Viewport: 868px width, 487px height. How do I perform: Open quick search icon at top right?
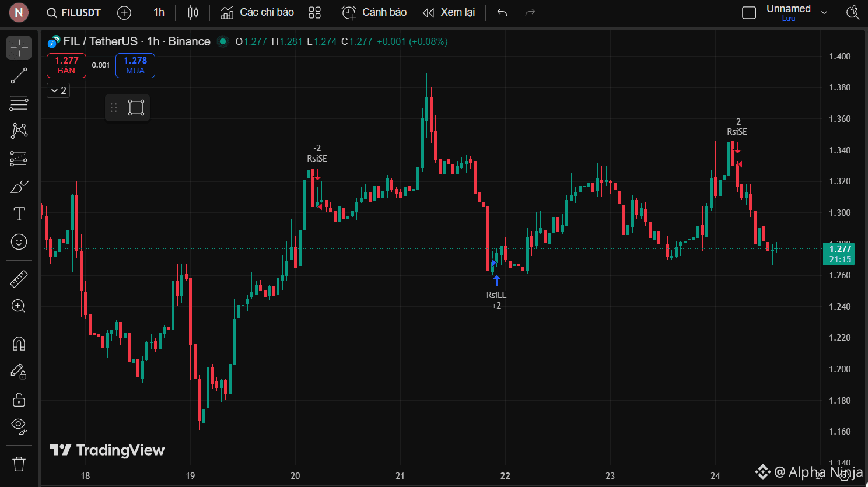(853, 13)
